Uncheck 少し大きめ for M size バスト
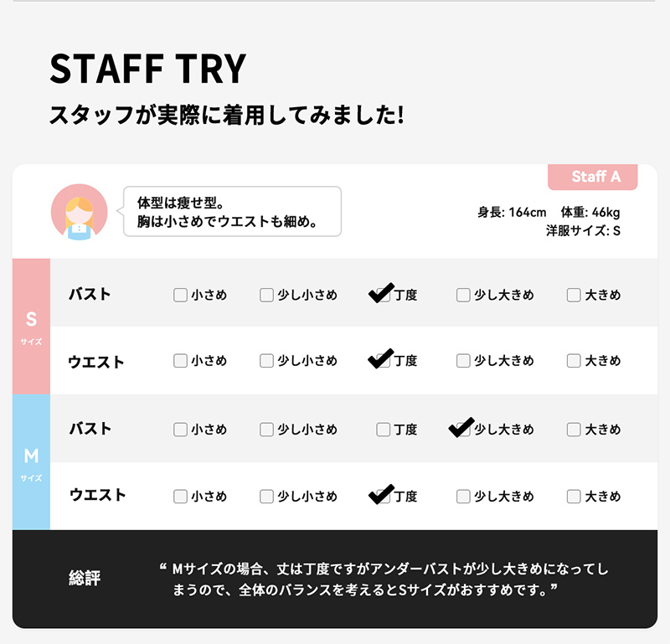The width and height of the screenshot is (670, 644). pyautogui.click(x=463, y=430)
